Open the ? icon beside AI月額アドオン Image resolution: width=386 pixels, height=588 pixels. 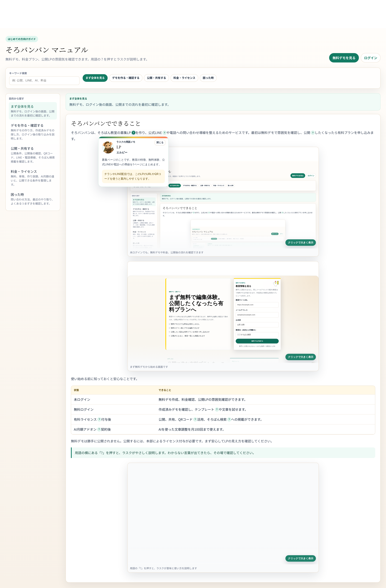(x=99, y=429)
